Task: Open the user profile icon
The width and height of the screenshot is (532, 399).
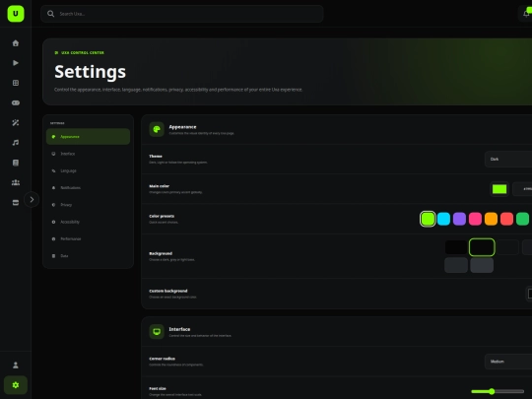Action: (x=16, y=366)
